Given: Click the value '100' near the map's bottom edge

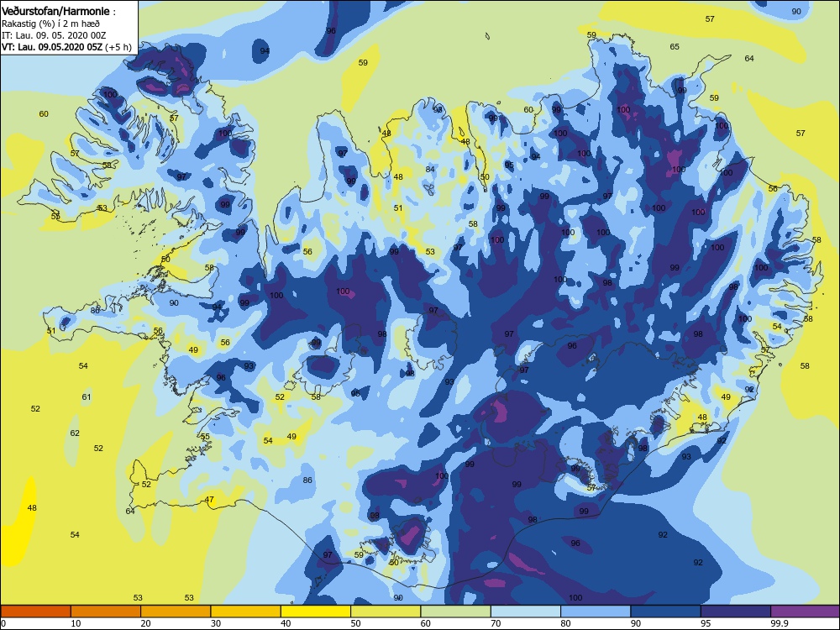Looking at the screenshot, I should click(x=575, y=598).
